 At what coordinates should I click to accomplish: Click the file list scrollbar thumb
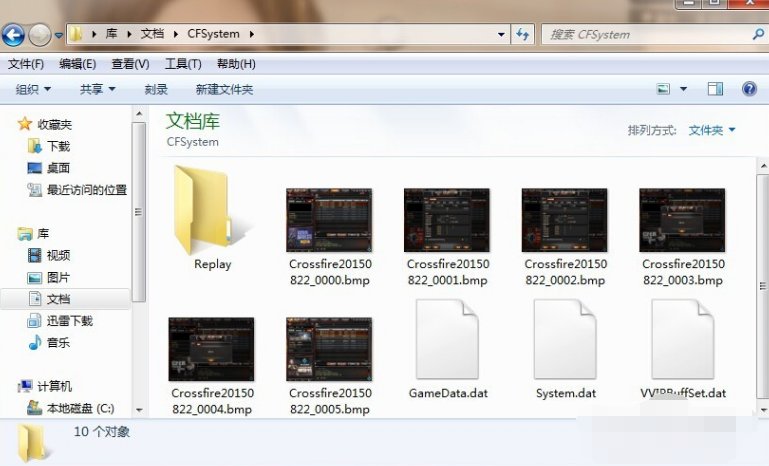click(x=764, y=286)
